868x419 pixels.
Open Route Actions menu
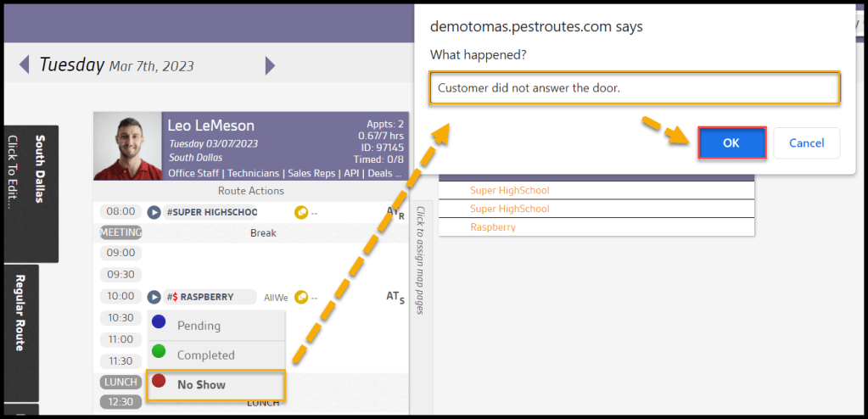pos(250,191)
